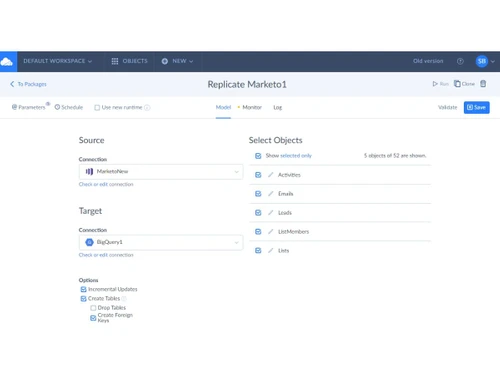Click the Lists object name

284,251
